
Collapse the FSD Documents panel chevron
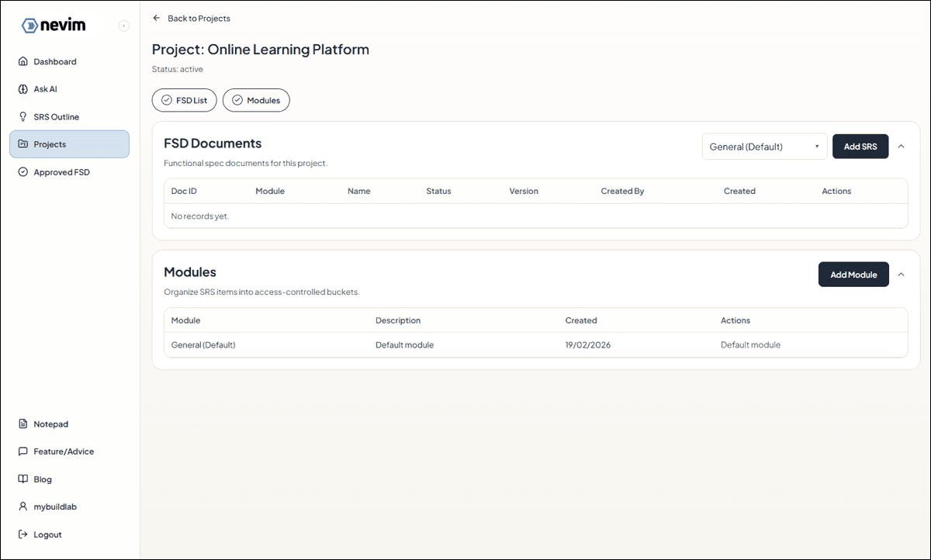[901, 146]
